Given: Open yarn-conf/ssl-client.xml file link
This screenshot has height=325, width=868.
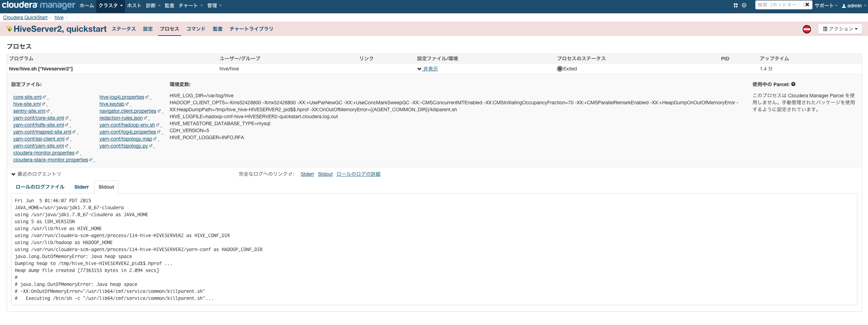Looking at the screenshot, I should click(x=39, y=139).
